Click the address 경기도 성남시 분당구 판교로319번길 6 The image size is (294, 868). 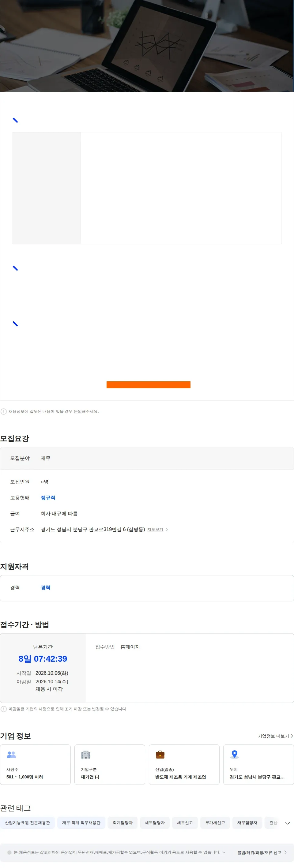point(93,529)
